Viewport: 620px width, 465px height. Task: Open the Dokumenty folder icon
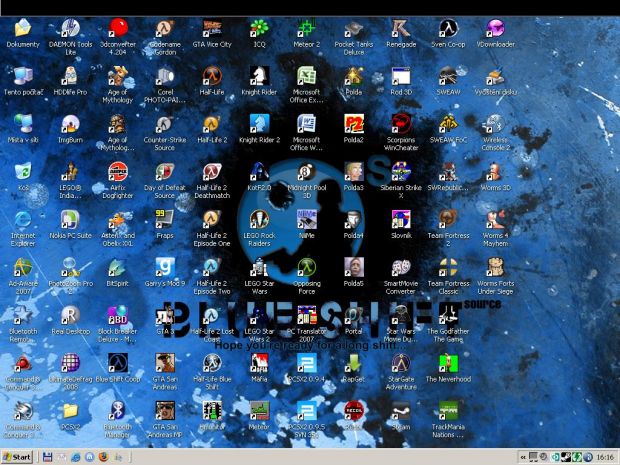[23, 28]
